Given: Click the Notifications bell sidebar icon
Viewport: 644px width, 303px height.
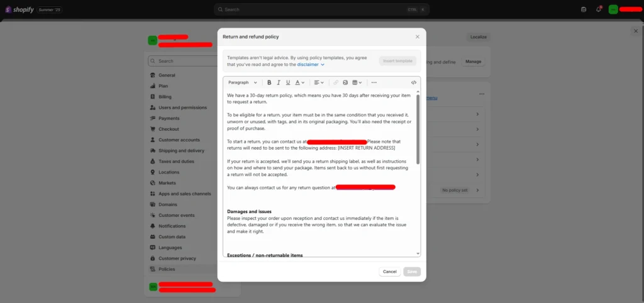Looking at the screenshot, I should [153, 226].
